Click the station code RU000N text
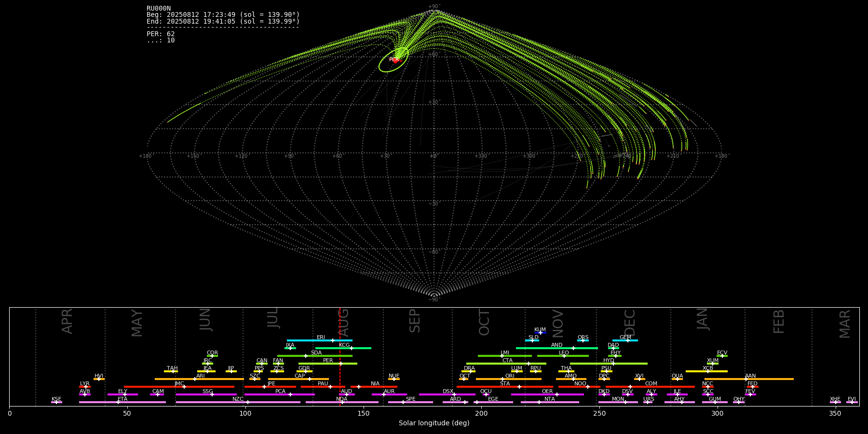 point(159,8)
